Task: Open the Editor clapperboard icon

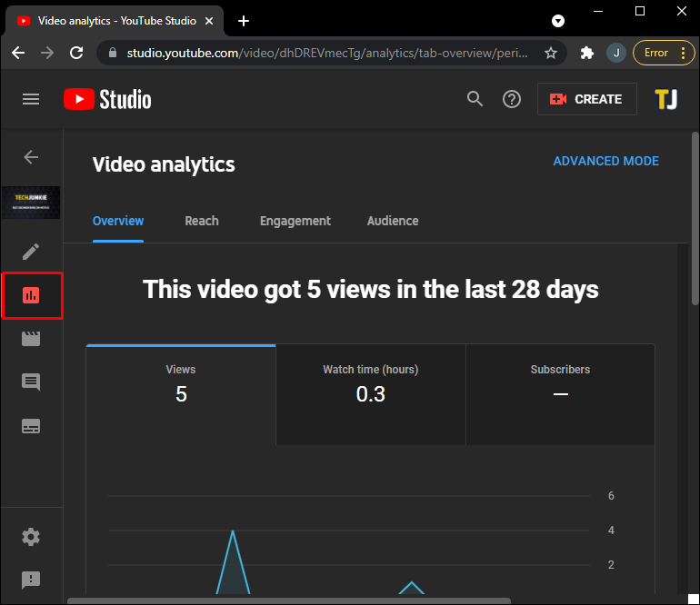Action: [31, 339]
